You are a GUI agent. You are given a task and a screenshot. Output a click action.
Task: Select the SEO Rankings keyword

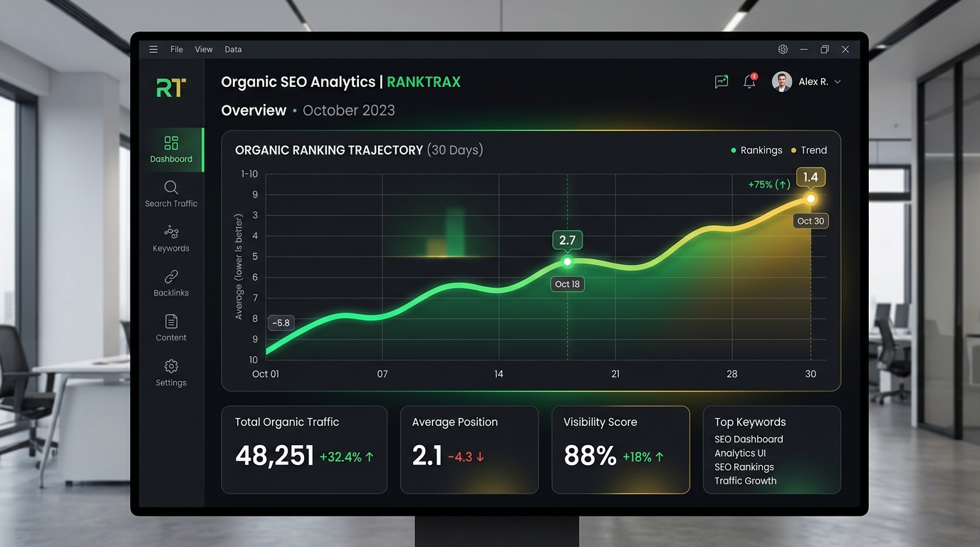pyautogui.click(x=744, y=467)
